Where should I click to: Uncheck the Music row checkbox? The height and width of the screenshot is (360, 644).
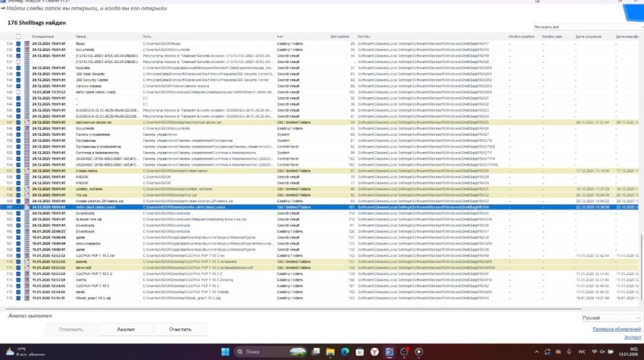[x=19, y=44]
